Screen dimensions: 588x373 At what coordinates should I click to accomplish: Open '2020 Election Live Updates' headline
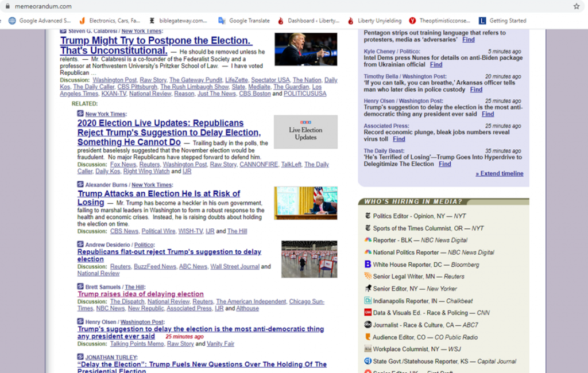coord(169,133)
